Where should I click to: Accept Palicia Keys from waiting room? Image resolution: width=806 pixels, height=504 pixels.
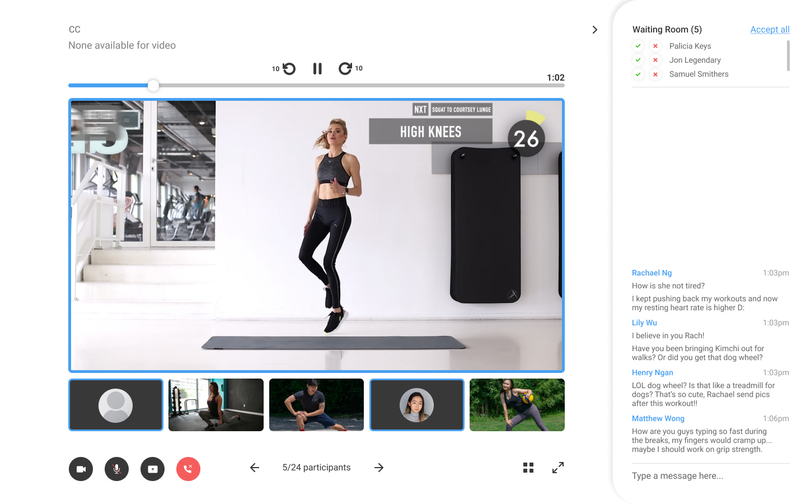click(638, 46)
